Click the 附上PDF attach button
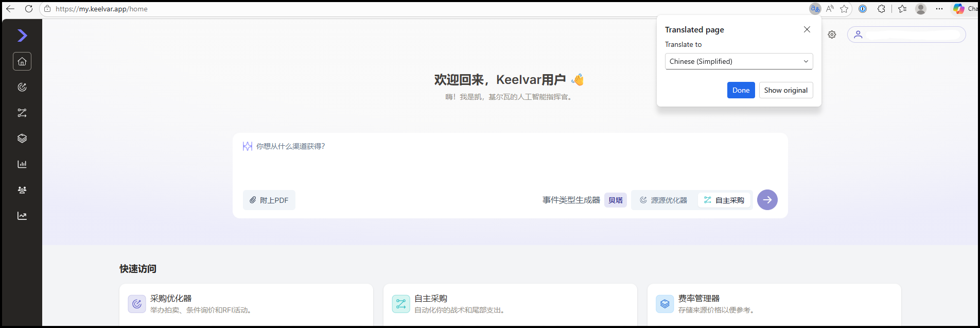 (x=269, y=200)
